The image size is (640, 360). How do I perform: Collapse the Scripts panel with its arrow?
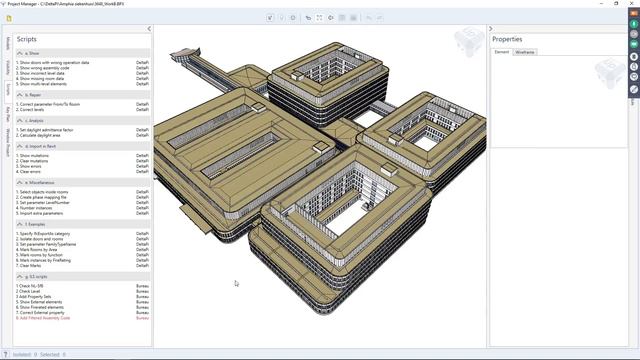[149, 29]
